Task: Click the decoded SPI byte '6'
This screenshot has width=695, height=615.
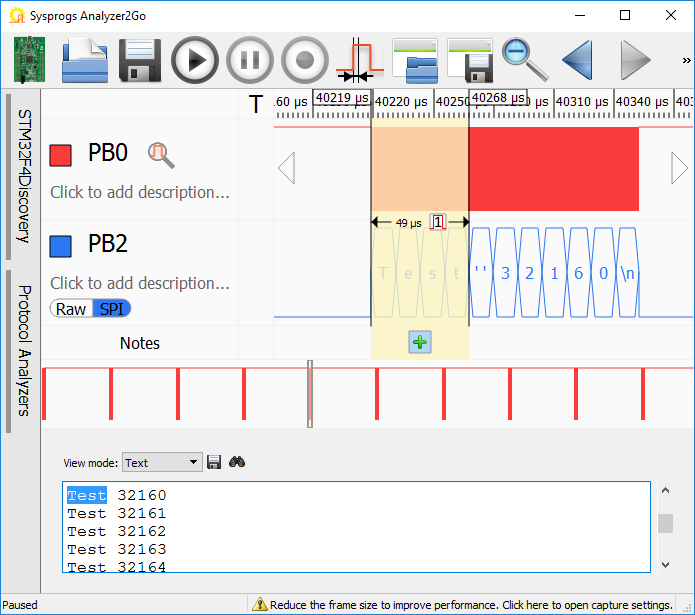Action: pos(578,273)
